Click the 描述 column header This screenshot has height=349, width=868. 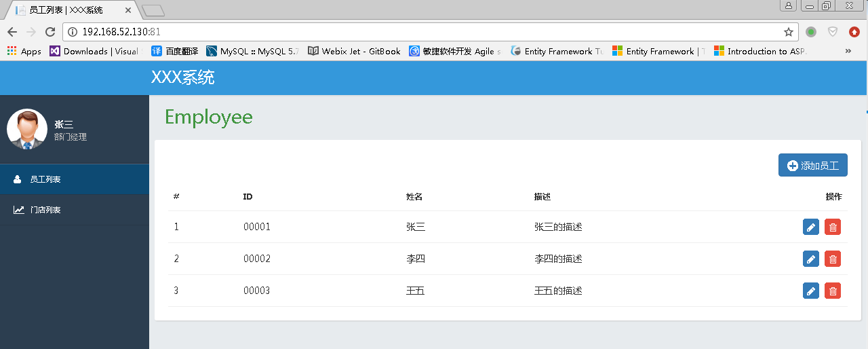coord(542,196)
